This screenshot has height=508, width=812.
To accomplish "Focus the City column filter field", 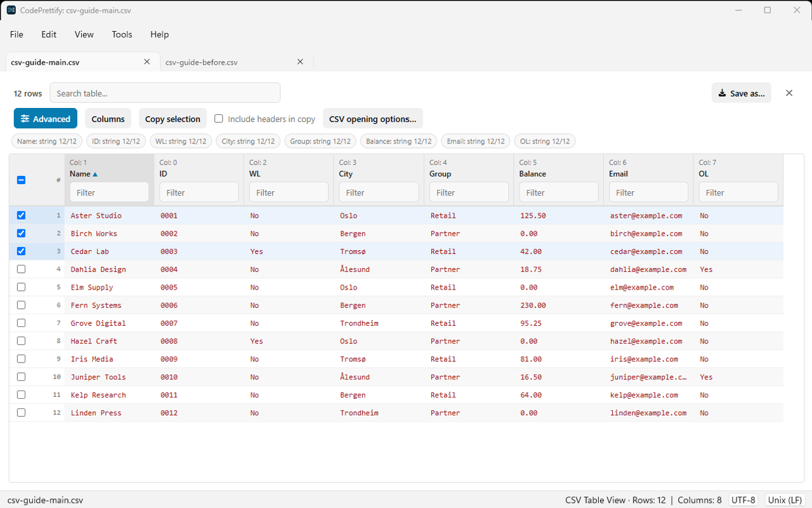I will tap(379, 192).
